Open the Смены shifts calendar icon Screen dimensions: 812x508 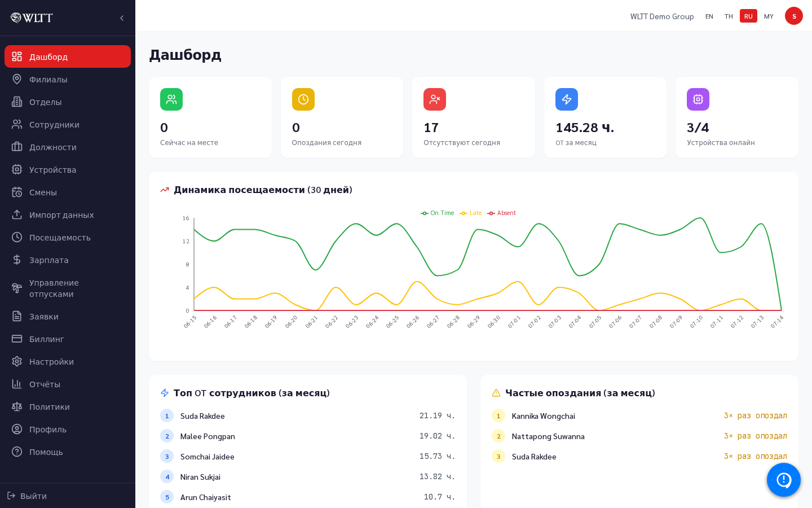pos(17,192)
